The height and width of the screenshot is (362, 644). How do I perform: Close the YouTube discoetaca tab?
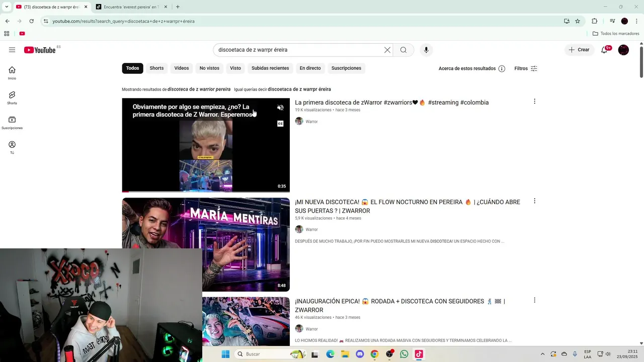coord(86,7)
